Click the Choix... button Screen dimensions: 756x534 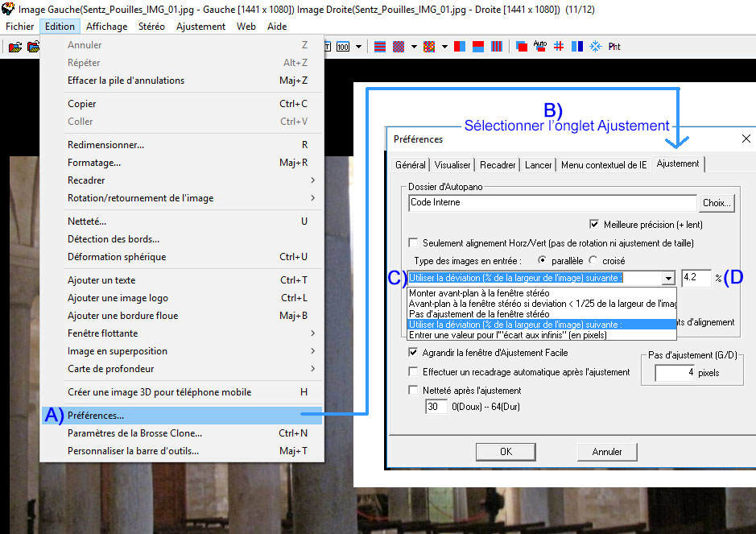click(716, 203)
